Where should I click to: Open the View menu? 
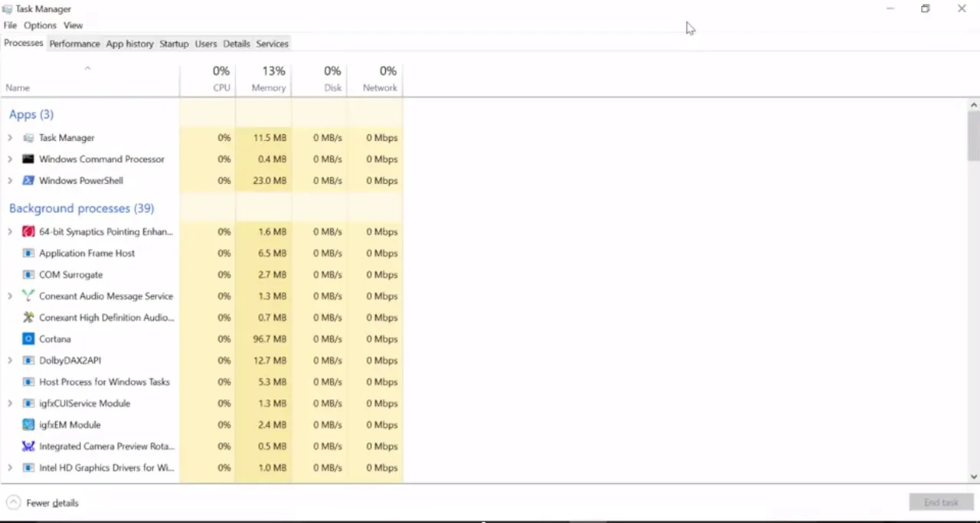(x=73, y=25)
